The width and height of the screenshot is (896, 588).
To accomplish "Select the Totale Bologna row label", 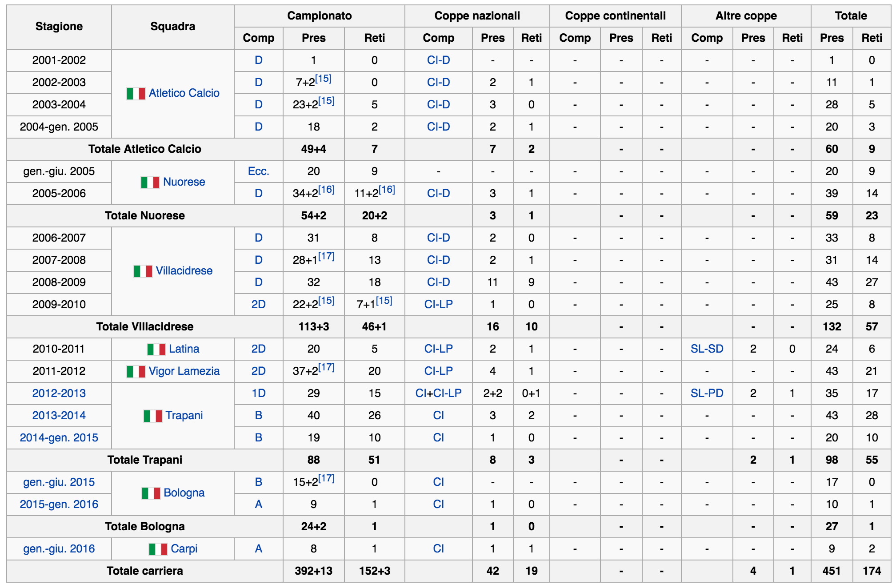I will click(145, 527).
